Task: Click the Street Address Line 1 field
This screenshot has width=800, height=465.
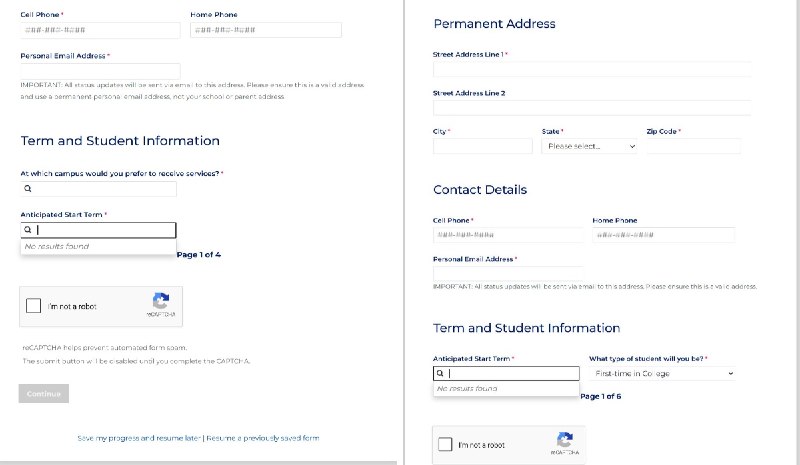Action: coord(592,69)
